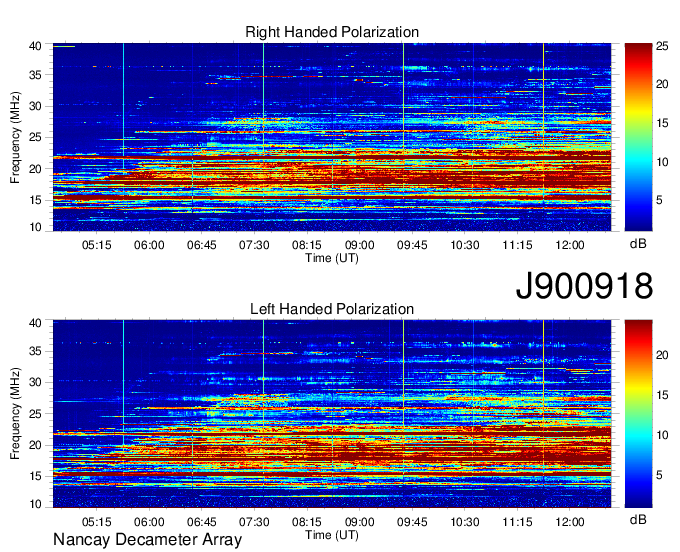The width and height of the screenshot is (680, 552).
Task: Click the 20 MHz tick on upper plot
Action: click(36, 169)
